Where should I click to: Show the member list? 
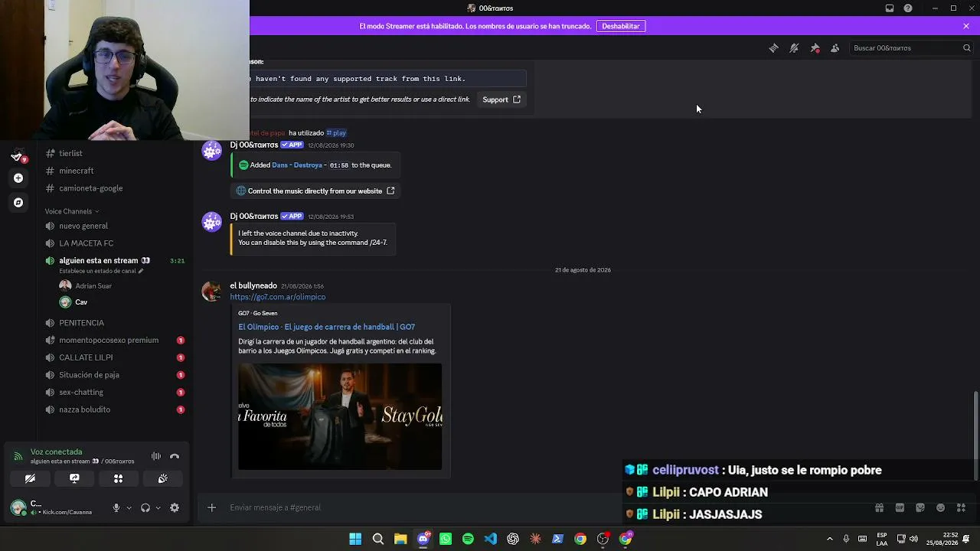tap(835, 48)
